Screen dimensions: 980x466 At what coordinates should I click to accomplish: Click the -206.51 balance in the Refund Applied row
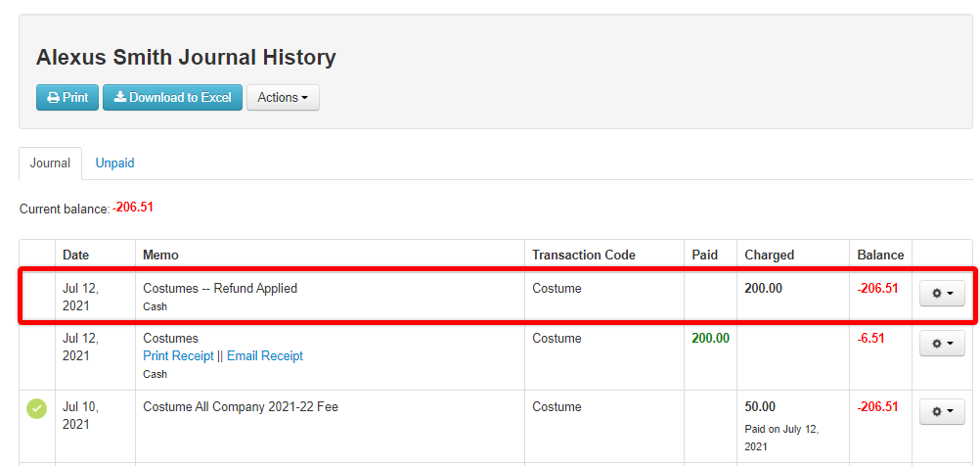[x=877, y=289]
